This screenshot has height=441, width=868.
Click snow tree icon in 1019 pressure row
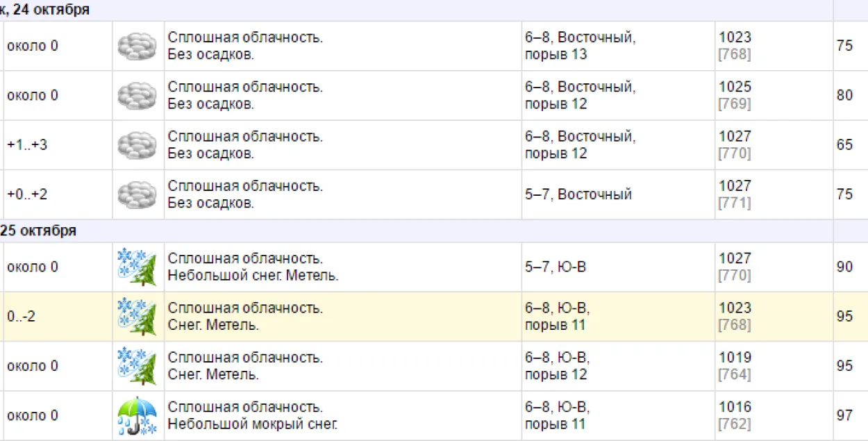[x=137, y=366]
